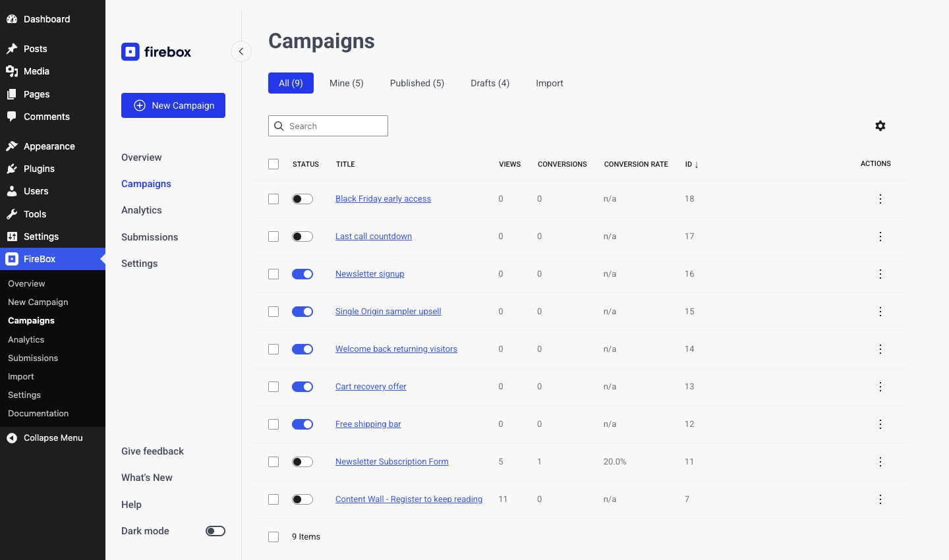Open the Plugins menu icon in the WordPress sidebar
Viewport: 949px width, 560px height.
click(12, 169)
